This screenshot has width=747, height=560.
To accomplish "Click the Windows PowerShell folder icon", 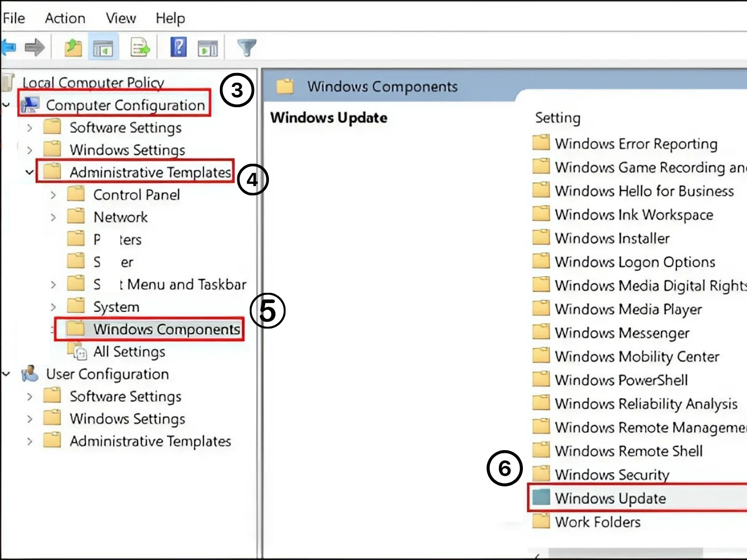I will pyautogui.click(x=541, y=379).
